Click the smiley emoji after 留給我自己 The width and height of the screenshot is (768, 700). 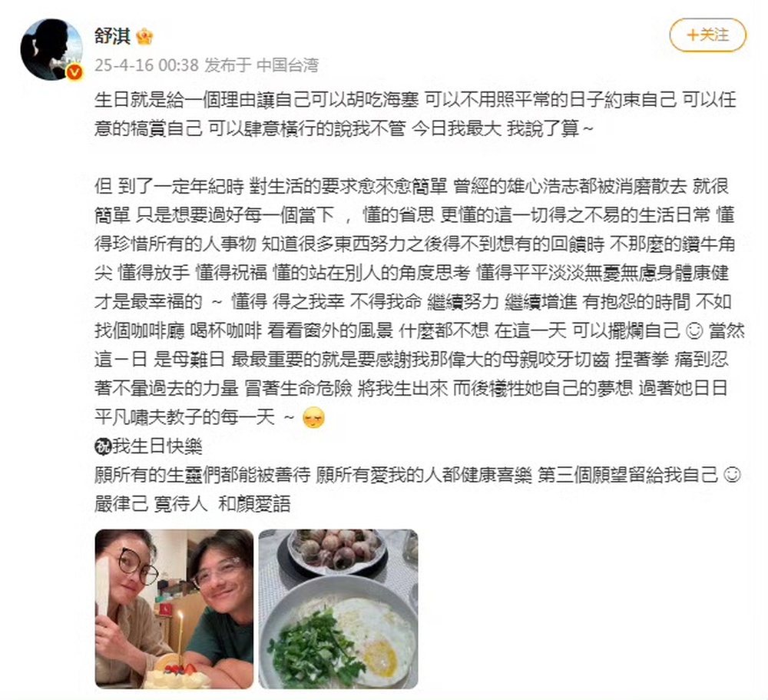pos(732,475)
